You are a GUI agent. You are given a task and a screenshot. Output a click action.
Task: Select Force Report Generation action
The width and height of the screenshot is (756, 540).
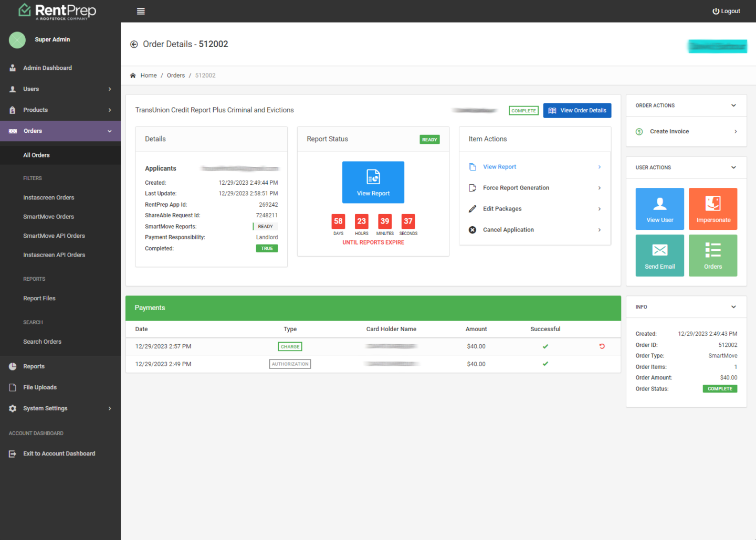(516, 188)
